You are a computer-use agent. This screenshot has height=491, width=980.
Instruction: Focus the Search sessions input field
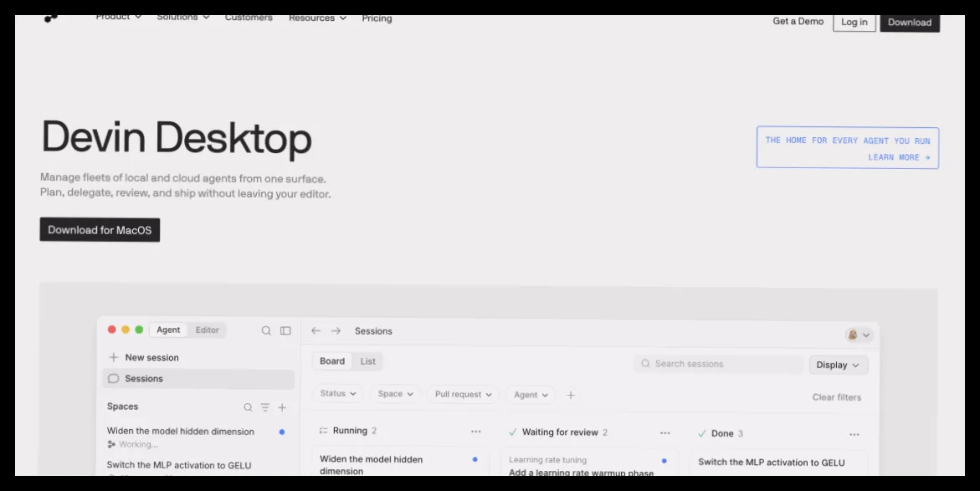(x=719, y=364)
